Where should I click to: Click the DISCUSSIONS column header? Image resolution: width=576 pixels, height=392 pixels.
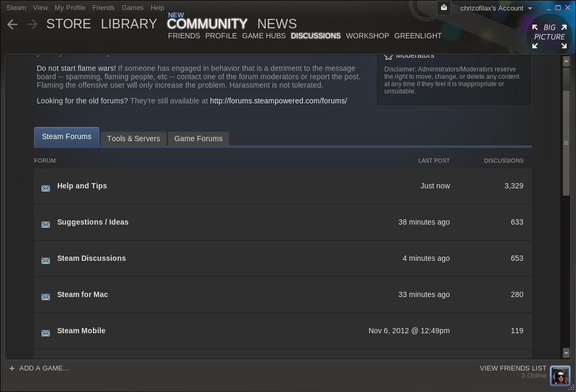click(x=504, y=161)
